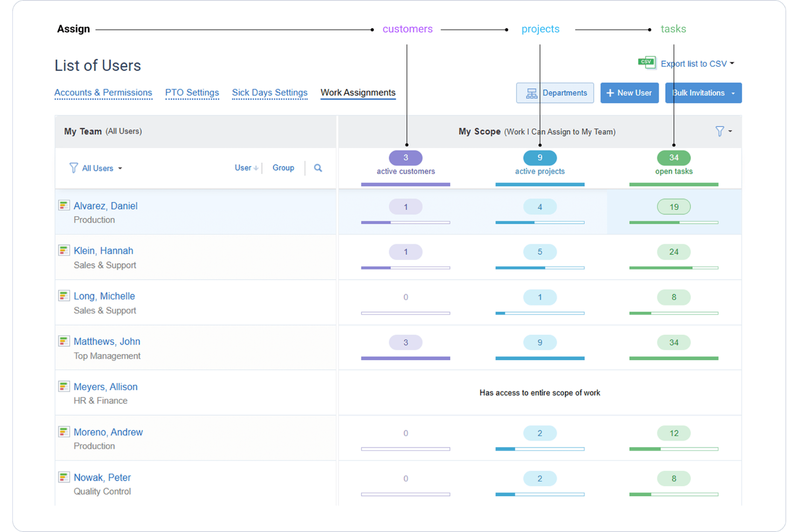Open the Bulk Invitations dropdown arrow
Image resolution: width=798 pixels, height=532 pixels.
click(x=733, y=93)
